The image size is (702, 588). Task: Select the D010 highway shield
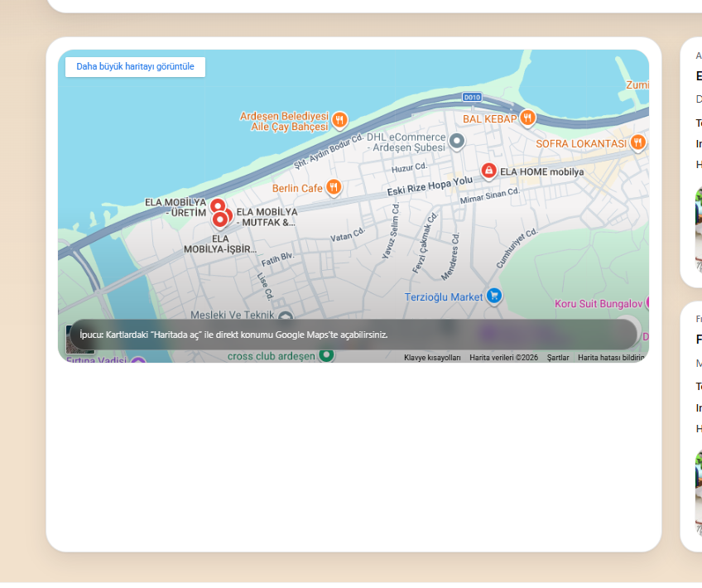(x=472, y=97)
